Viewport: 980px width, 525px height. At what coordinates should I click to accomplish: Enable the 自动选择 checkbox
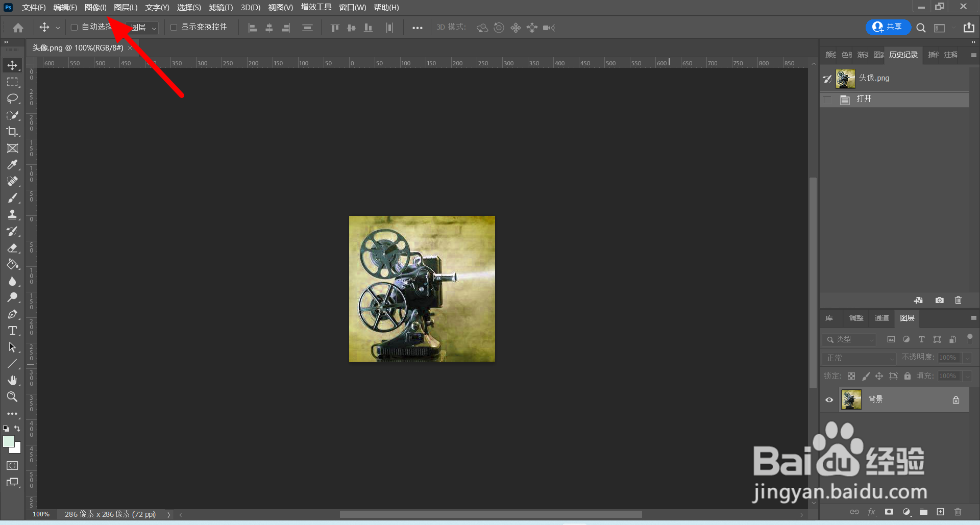(74, 27)
